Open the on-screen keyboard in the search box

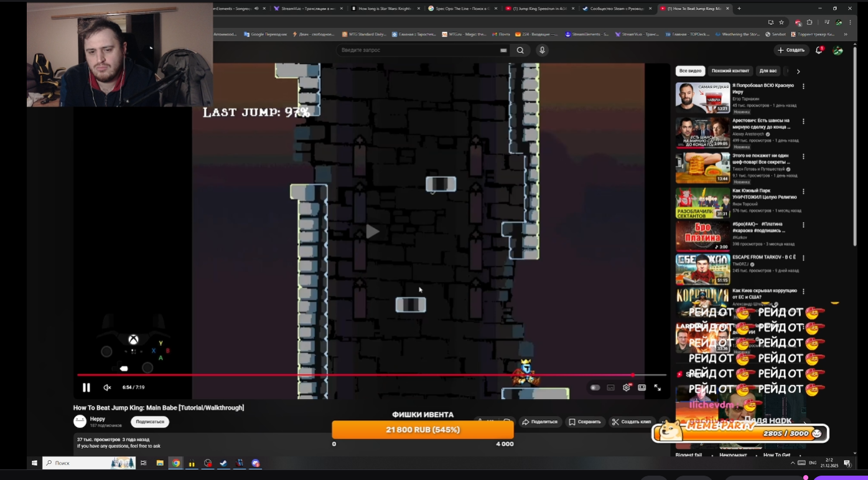[503, 50]
